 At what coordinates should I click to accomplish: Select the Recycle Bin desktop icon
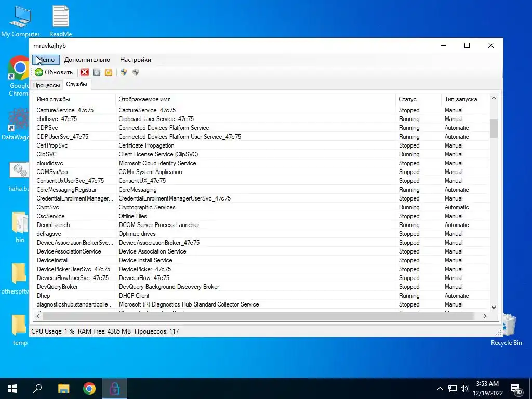coord(506,330)
